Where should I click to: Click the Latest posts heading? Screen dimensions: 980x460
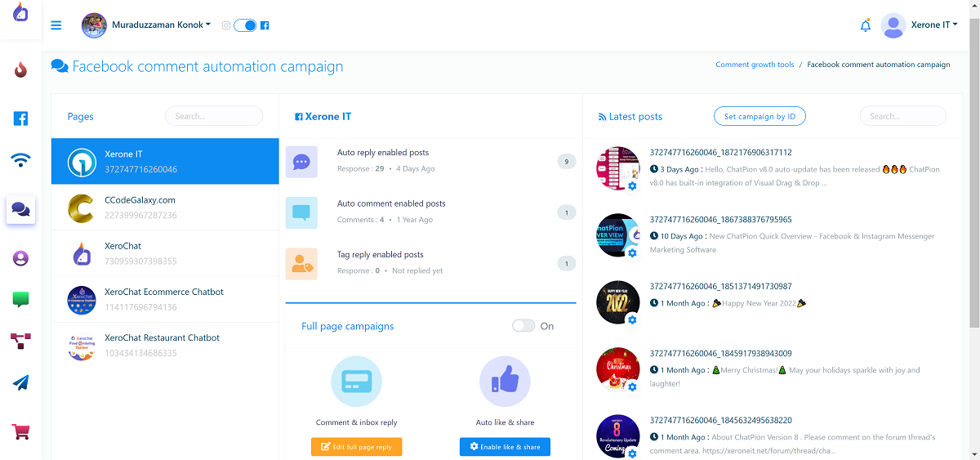tap(630, 117)
